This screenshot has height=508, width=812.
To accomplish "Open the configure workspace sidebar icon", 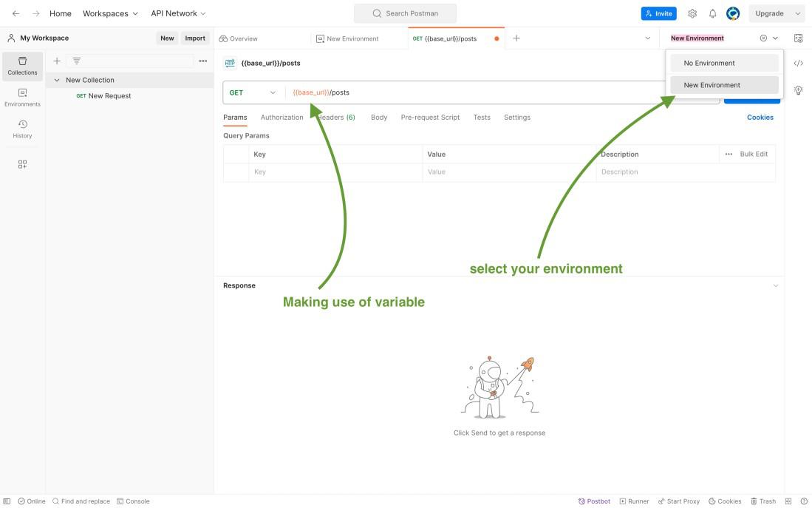I will click(x=22, y=164).
